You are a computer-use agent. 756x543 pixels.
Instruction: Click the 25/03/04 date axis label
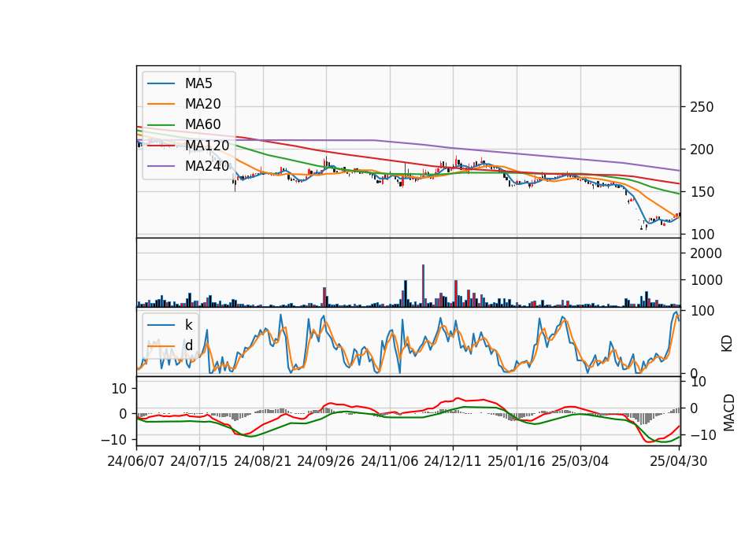pos(580,461)
